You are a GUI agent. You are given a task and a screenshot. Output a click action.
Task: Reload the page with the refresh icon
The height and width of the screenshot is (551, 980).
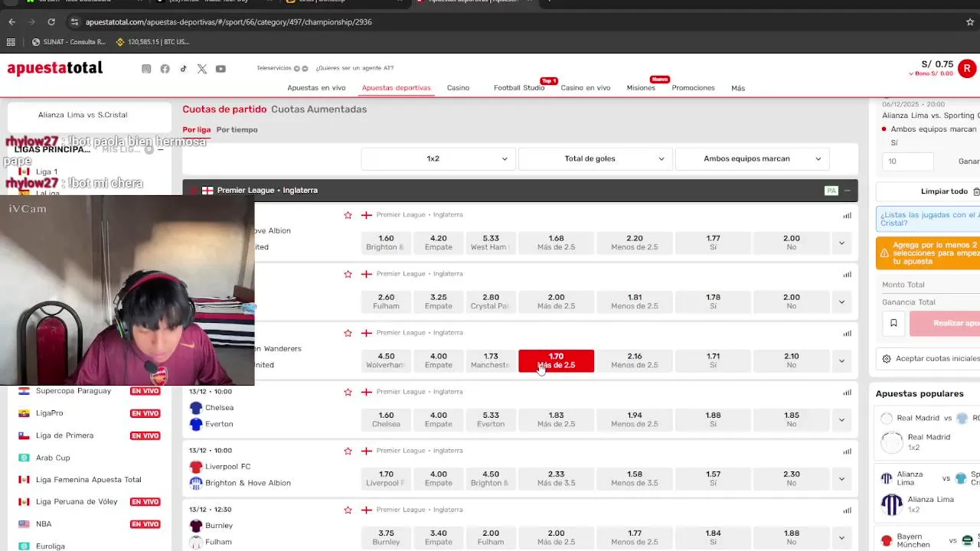point(51,22)
